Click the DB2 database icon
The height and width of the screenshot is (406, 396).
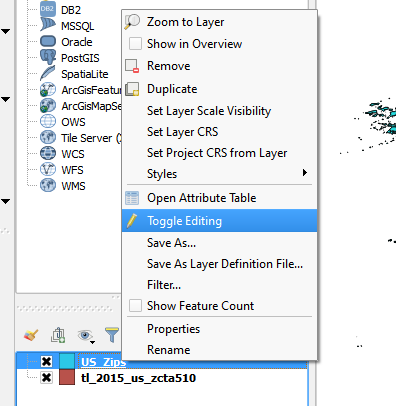[48, 9]
